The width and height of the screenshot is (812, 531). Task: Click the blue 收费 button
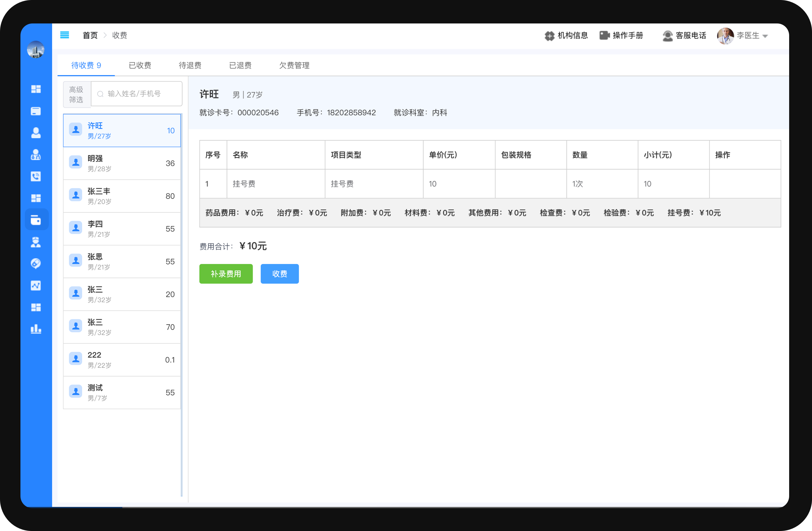click(279, 274)
